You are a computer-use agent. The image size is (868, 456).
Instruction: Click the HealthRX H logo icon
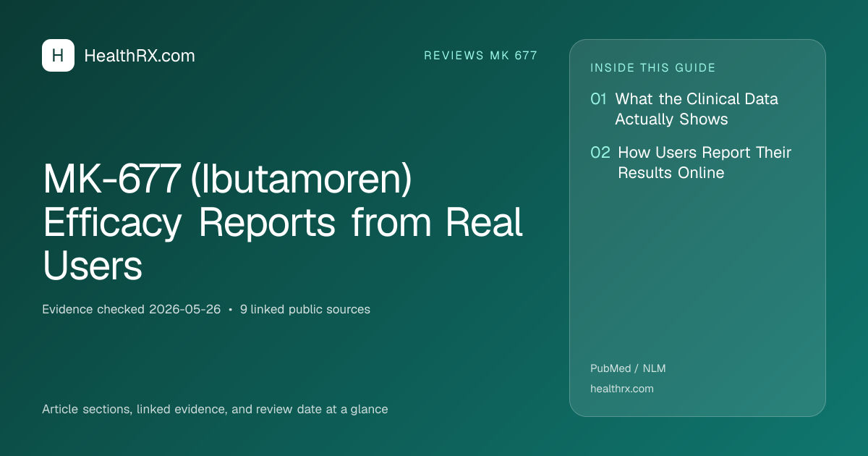pos(58,56)
